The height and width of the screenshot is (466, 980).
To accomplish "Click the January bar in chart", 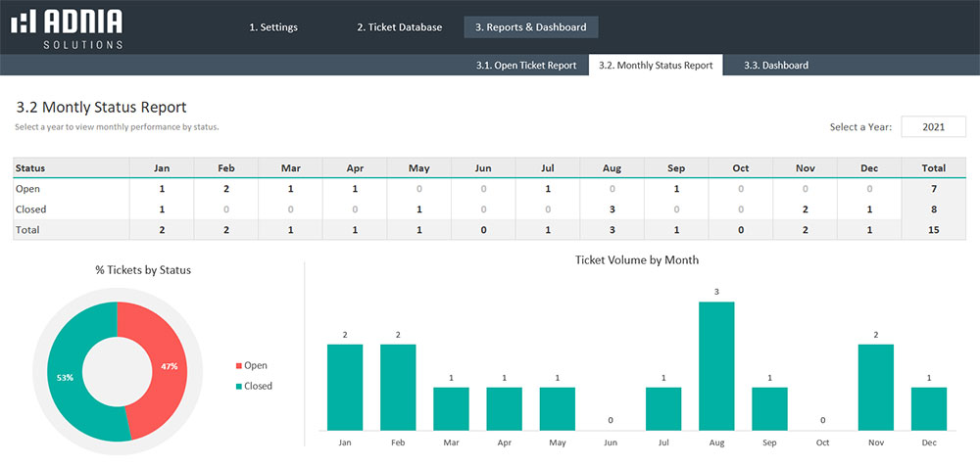I will coord(345,387).
